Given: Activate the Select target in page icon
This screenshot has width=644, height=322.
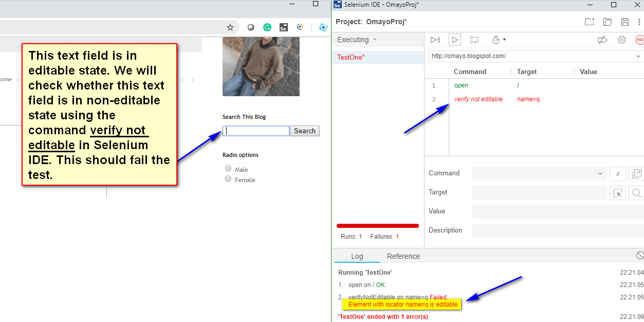Looking at the screenshot, I should click(618, 192).
